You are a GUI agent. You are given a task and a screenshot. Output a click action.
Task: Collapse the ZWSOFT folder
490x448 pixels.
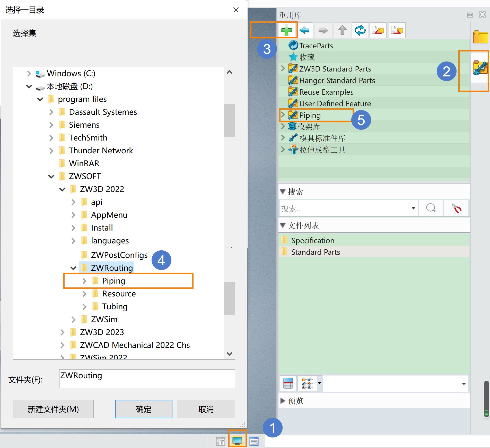tap(51, 177)
